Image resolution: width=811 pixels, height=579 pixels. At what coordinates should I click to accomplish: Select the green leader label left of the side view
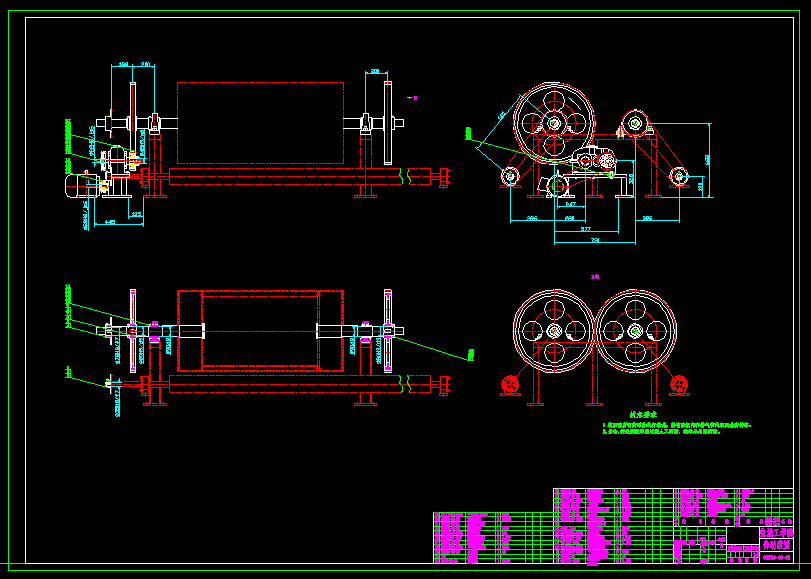469,133
